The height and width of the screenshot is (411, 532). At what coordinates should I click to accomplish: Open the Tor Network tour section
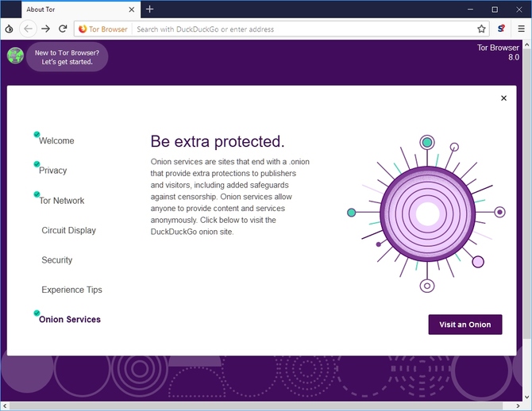[62, 201]
